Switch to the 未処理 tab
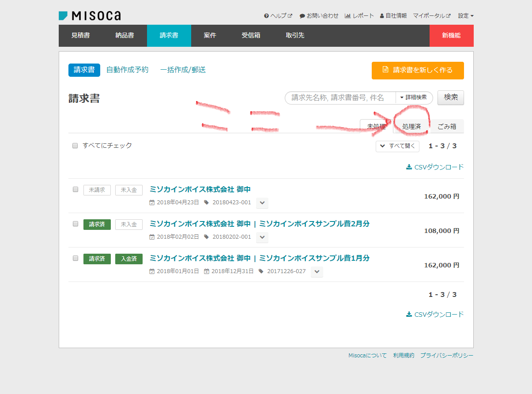 click(x=377, y=127)
